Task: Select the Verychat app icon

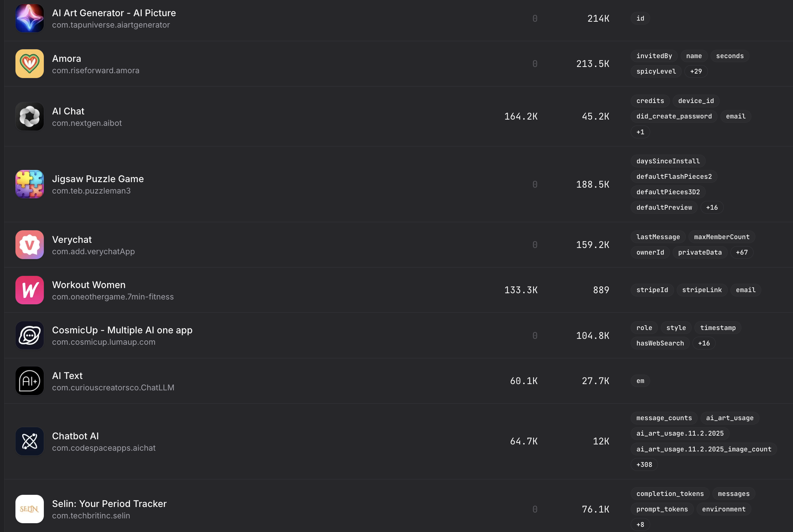Action: coord(29,245)
